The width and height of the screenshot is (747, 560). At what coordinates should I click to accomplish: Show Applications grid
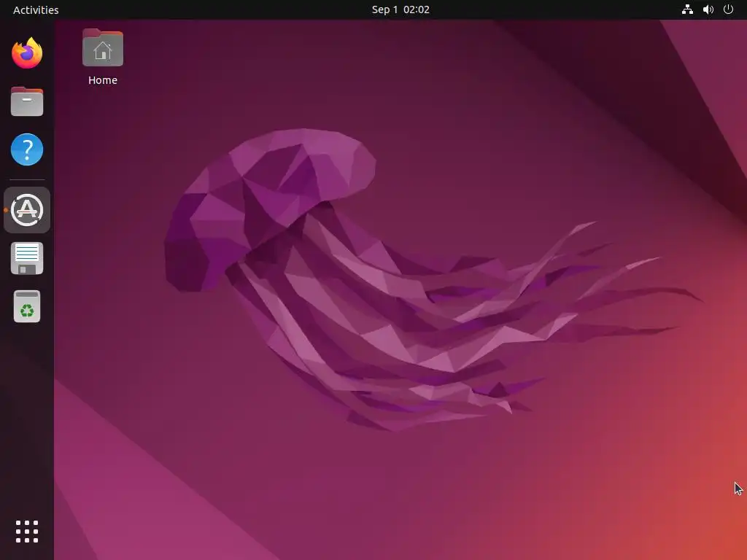tap(27, 532)
